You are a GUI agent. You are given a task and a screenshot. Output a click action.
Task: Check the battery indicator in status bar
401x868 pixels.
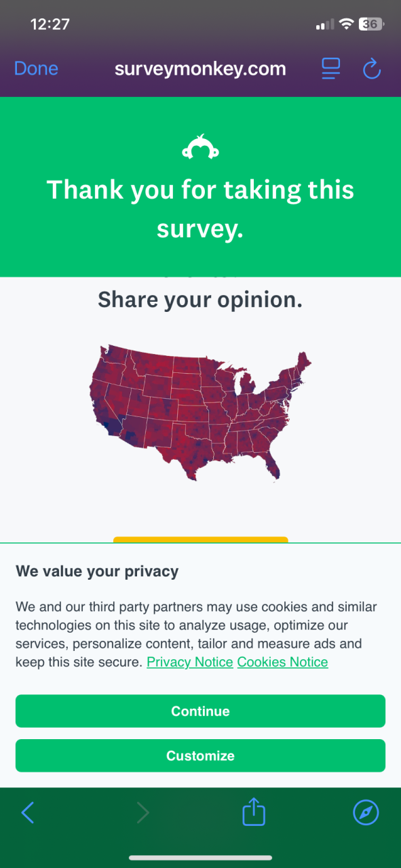click(x=372, y=24)
